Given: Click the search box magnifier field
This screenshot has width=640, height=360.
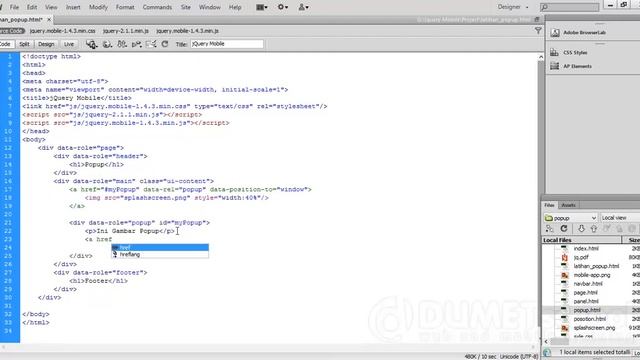Looking at the screenshot, I should tap(569, 7).
